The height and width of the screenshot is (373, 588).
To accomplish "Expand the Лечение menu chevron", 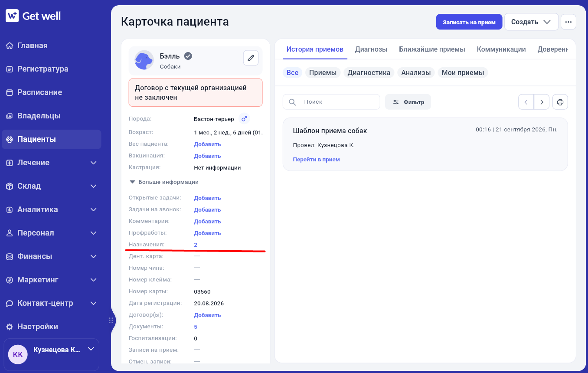I will point(93,163).
